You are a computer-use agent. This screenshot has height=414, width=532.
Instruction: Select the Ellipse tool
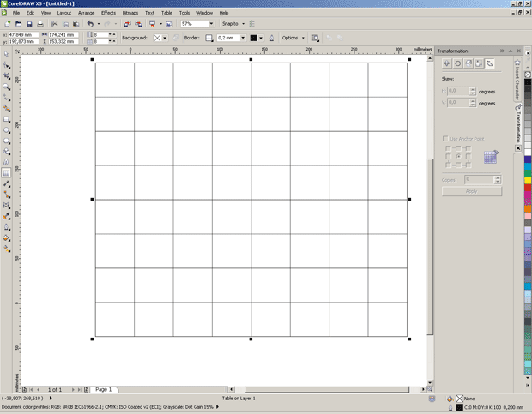pos(6,130)
